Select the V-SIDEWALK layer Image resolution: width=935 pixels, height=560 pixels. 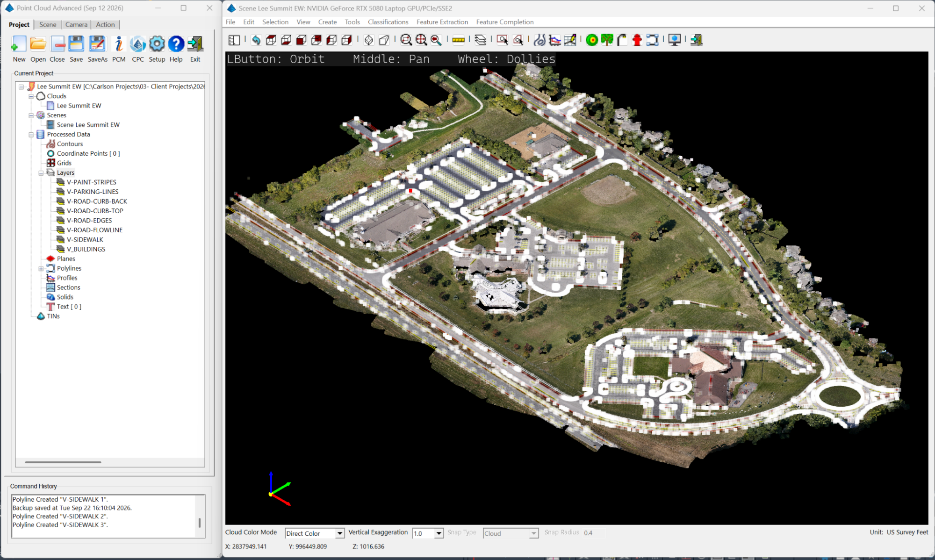(x=85, y=240)
